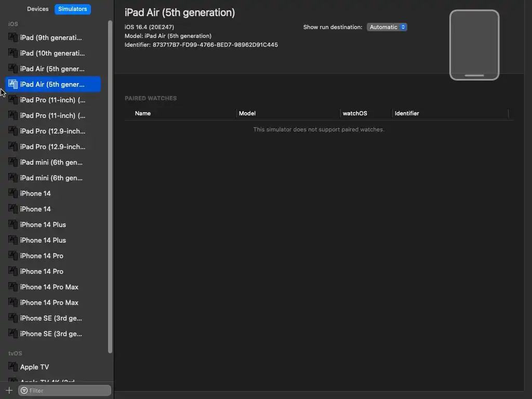Select the lower iPhone 14 Pro Max row label
Viewport: 532px width, 399px height.
pos(49,303)
